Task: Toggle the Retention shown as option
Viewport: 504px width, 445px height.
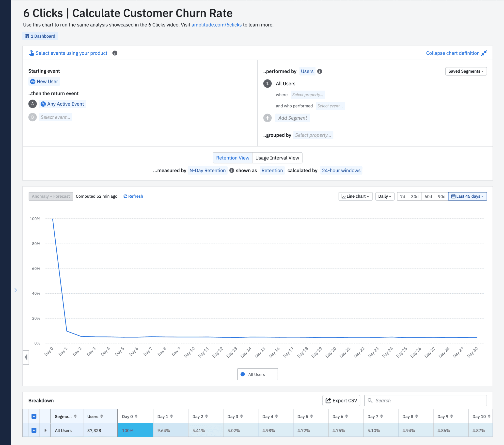Action: 272,171
